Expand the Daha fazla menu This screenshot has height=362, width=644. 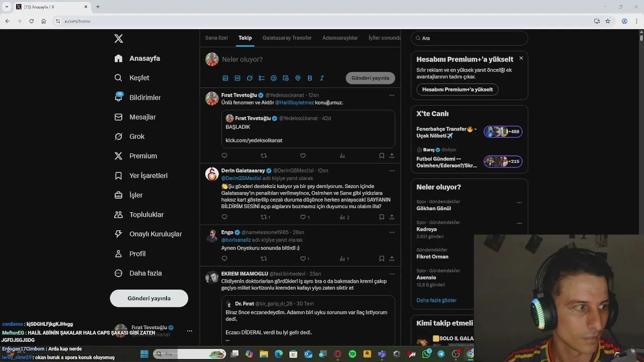(138, 273)
